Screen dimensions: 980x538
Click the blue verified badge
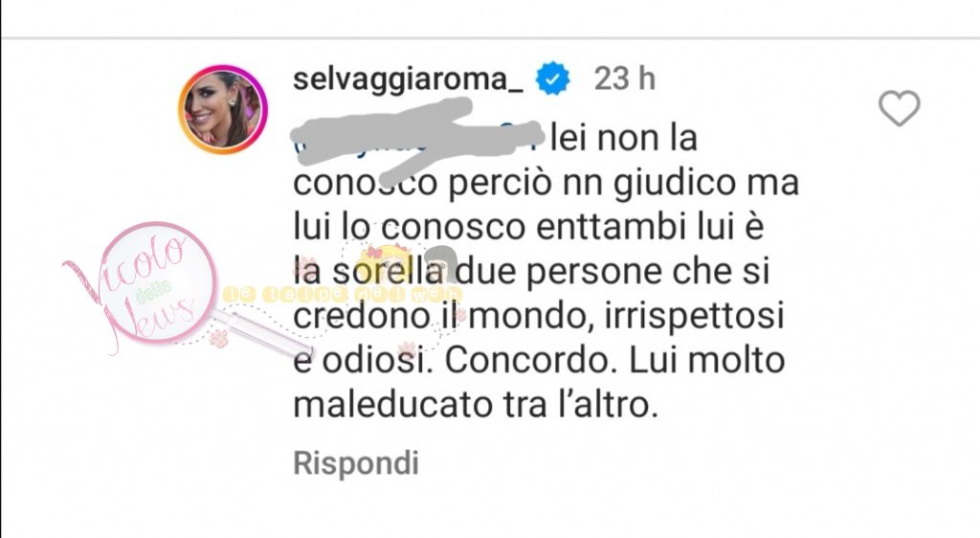[552, 78]
